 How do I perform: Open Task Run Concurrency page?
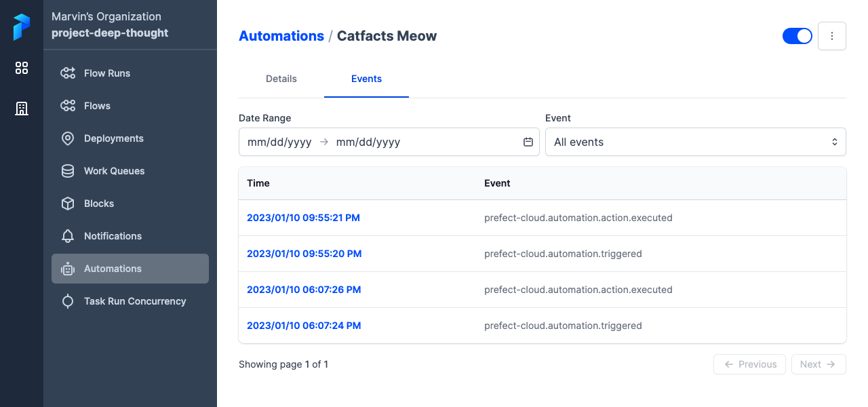coord(130,301)
